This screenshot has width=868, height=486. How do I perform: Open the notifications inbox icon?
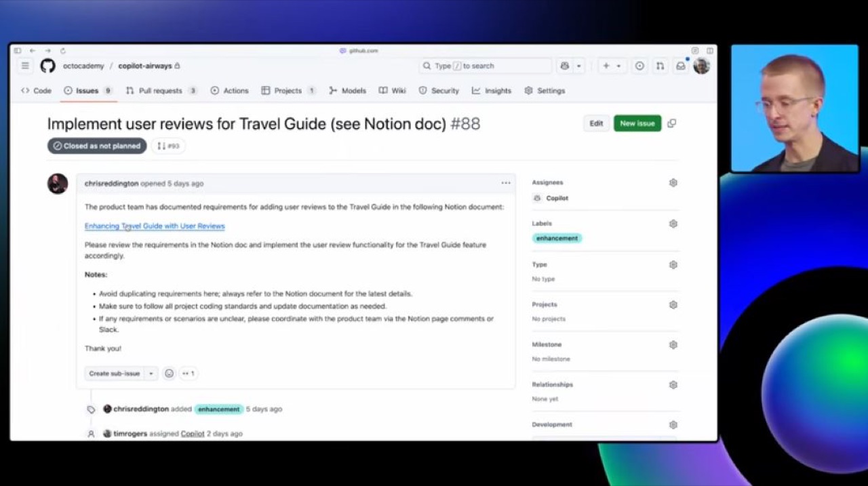point(680,66)
